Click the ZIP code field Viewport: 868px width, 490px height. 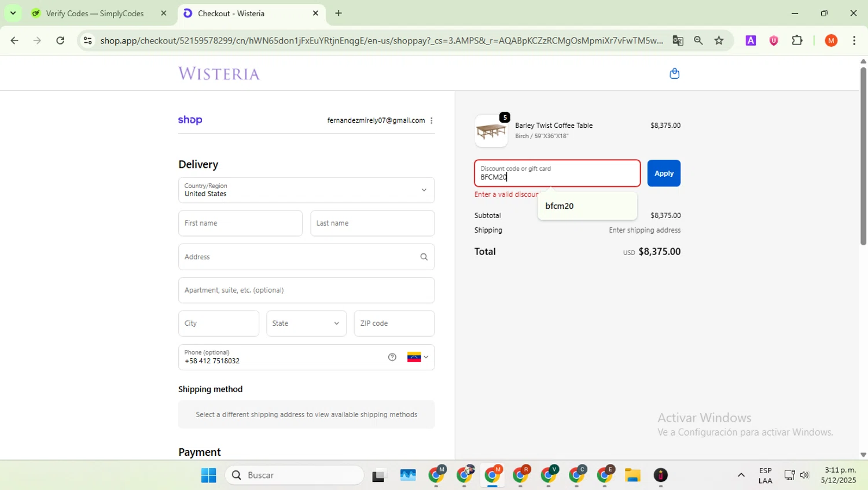[394, 323]
